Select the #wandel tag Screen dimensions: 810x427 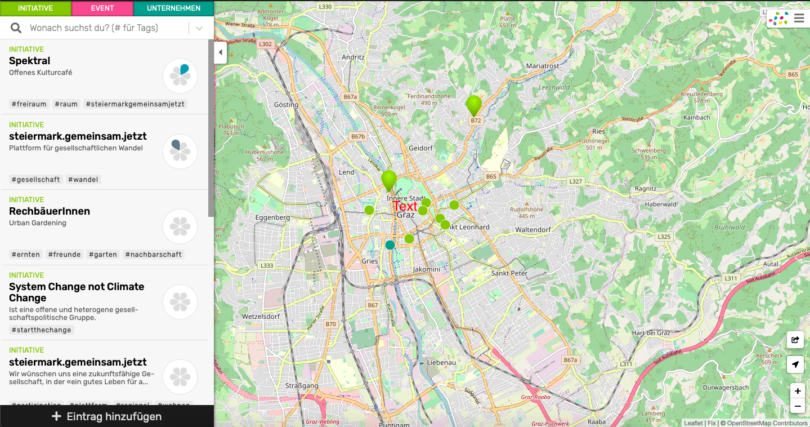[x=83, y=179]
